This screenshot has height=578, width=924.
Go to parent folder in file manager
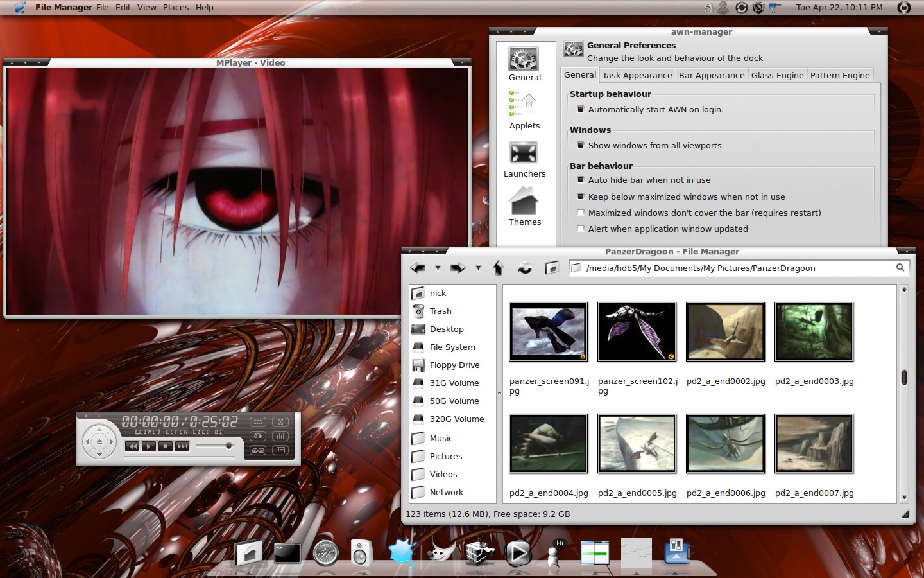[x=498, y=268]
